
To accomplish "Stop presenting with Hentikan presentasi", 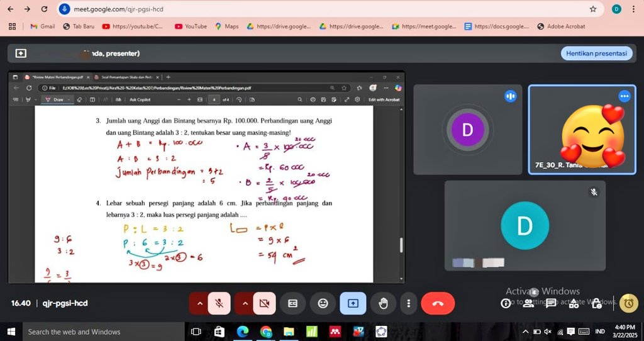I will [596, 53].
